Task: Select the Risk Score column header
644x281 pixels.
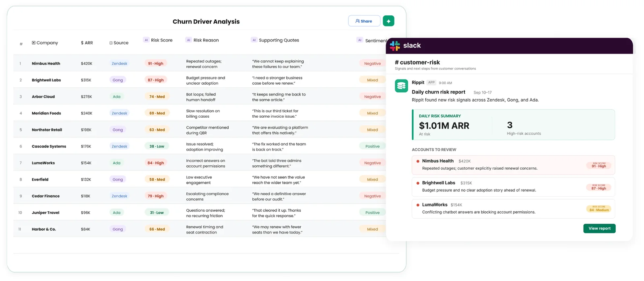Action: 158,40
